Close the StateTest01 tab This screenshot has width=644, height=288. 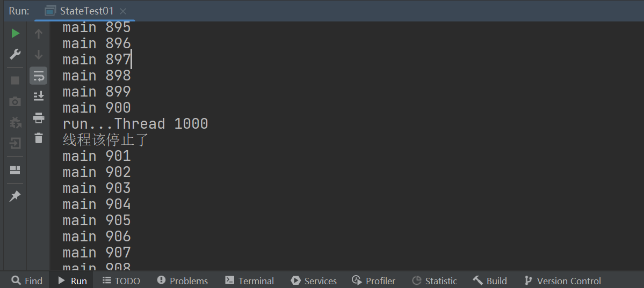coord(124,11)
